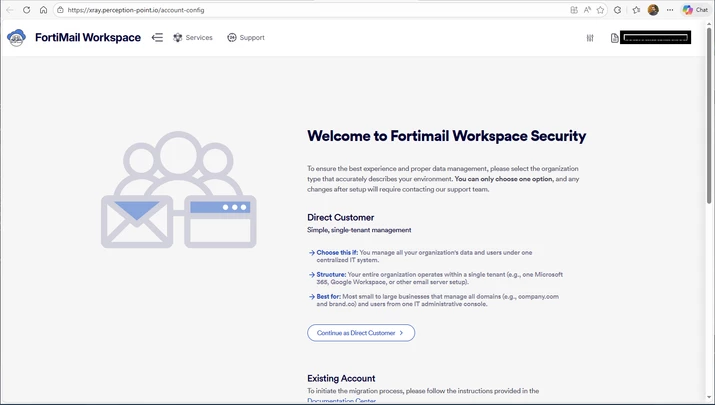Click the browser refresh button
The height and width of the screenshot is (405, 715).
[26, 10]
